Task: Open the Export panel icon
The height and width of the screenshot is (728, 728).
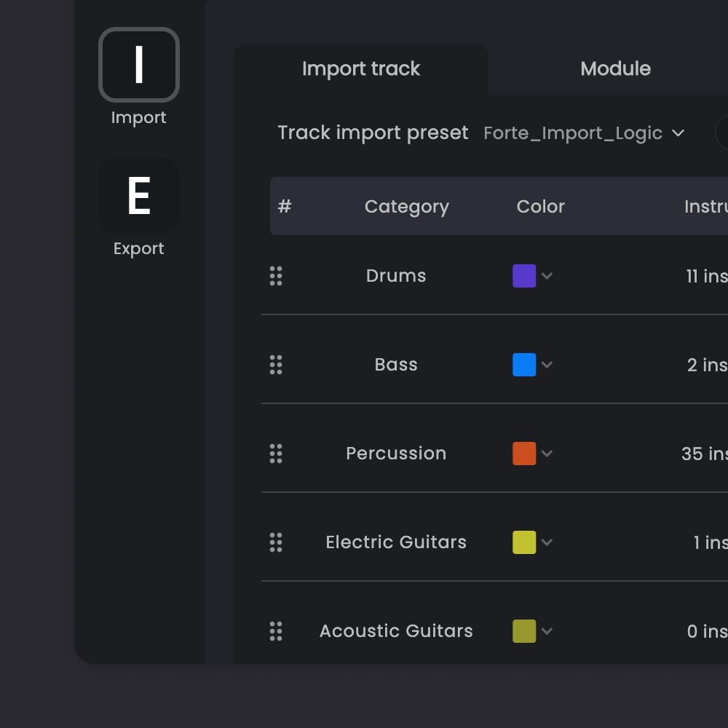Action: tap(138, 195)
